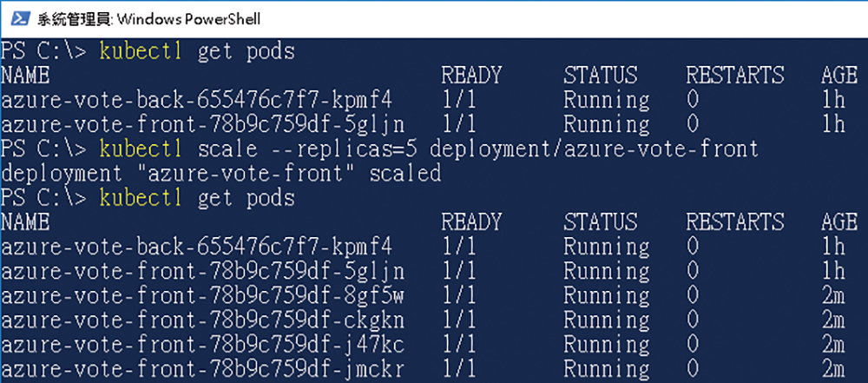The image size is (868, 383).
Task: Click the NAME column header in first table
Action: coord(25,76)
